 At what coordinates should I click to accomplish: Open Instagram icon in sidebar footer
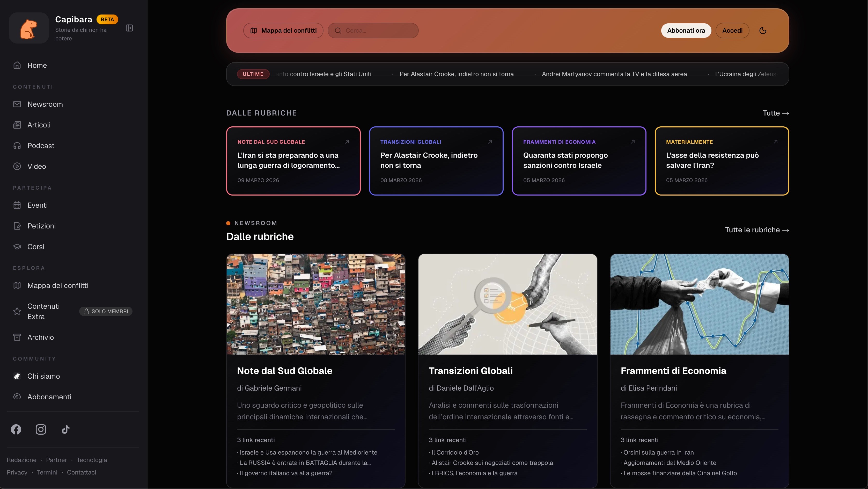pyautogui.click(x=41, y=429)
